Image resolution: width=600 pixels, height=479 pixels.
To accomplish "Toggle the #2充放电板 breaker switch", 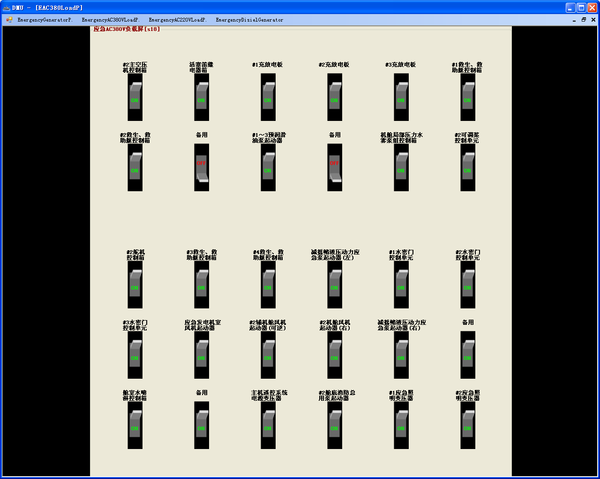I will point(334,98).
